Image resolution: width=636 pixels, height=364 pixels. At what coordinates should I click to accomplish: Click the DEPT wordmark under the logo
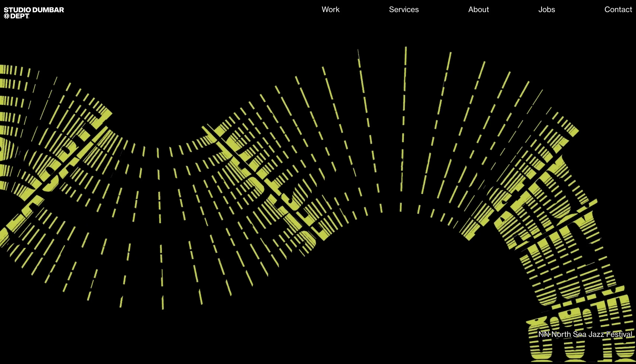tap(20, 16)
